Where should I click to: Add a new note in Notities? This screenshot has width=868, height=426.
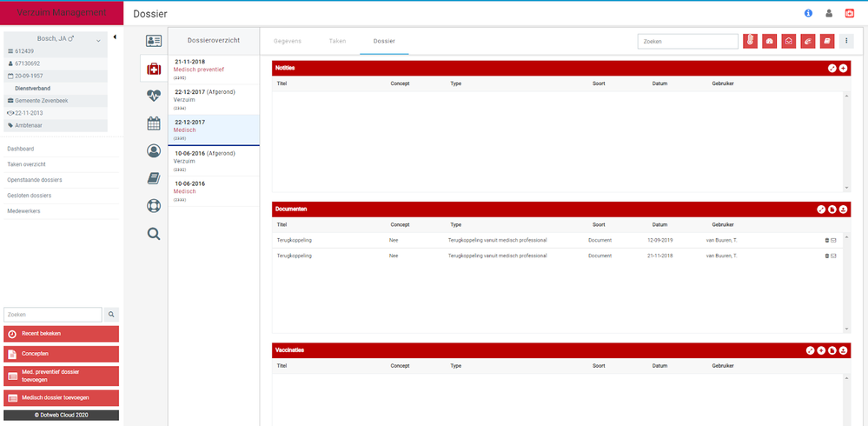pyautogui.click(x=843, y=68)
